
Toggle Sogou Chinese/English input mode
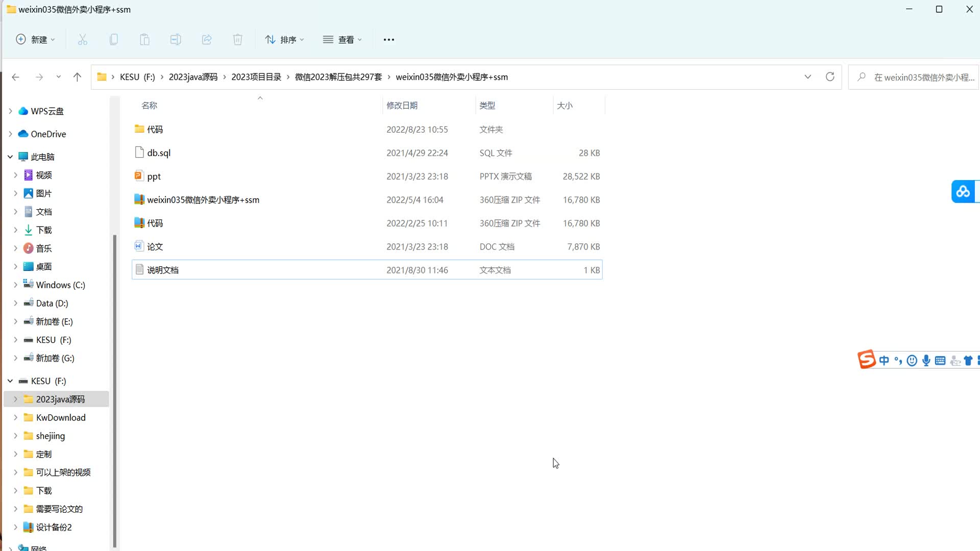[x=884, y=361]
